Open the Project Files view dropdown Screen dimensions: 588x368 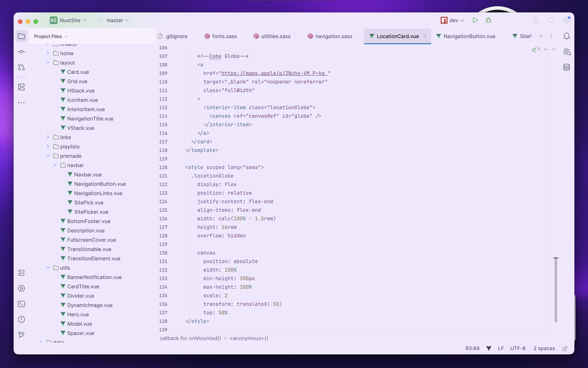(51, 36)
